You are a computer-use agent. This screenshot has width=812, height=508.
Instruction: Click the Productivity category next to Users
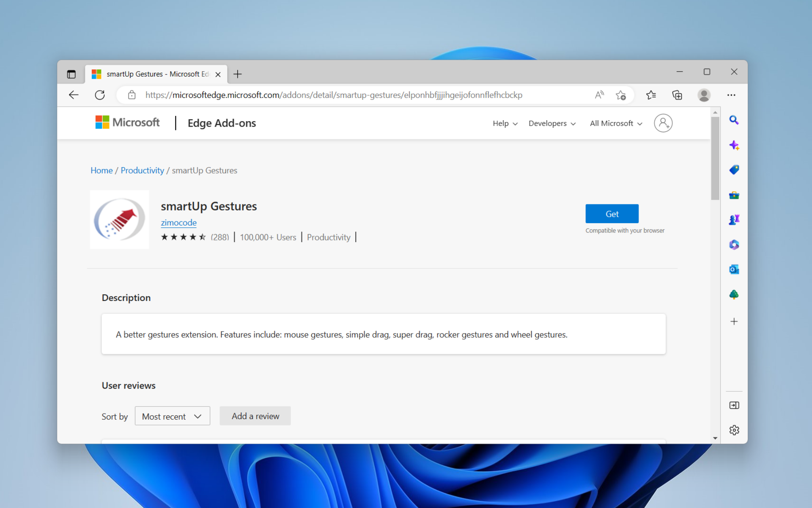329,237
